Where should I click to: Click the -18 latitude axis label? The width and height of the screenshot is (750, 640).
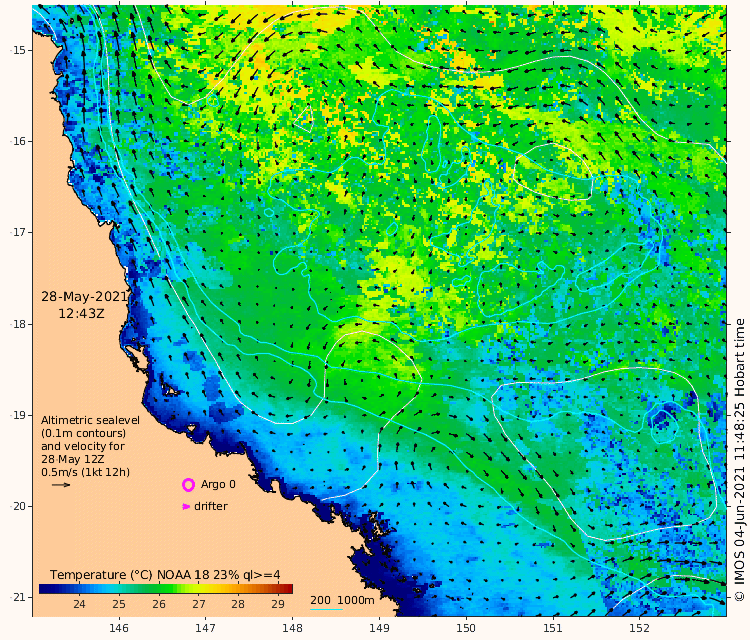click(x=18, y=324)
